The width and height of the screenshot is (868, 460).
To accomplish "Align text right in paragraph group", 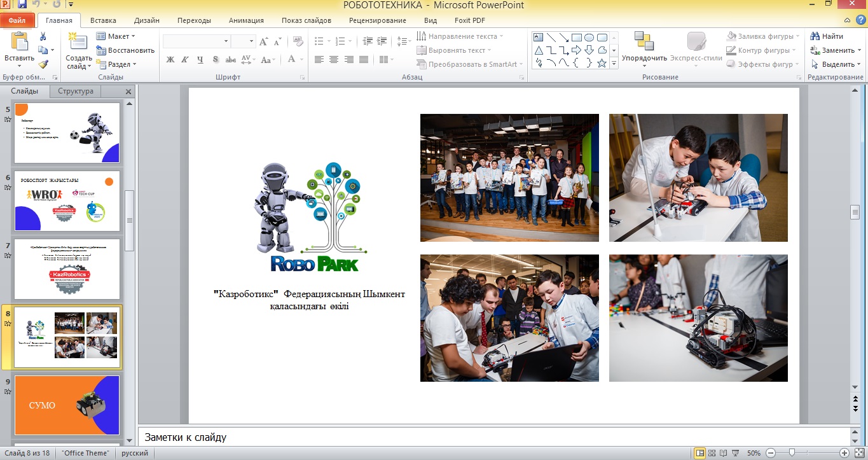I will (349, 60).
